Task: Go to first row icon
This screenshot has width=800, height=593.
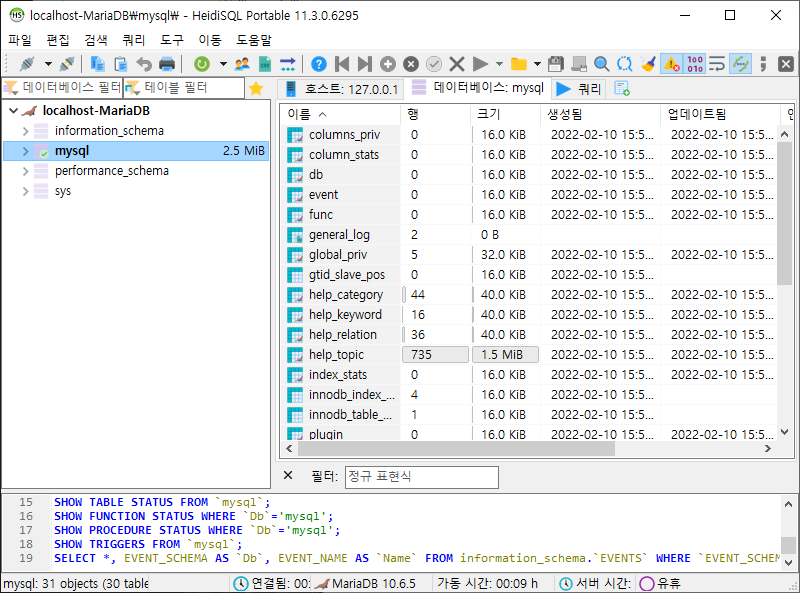Action: point(342,64)
